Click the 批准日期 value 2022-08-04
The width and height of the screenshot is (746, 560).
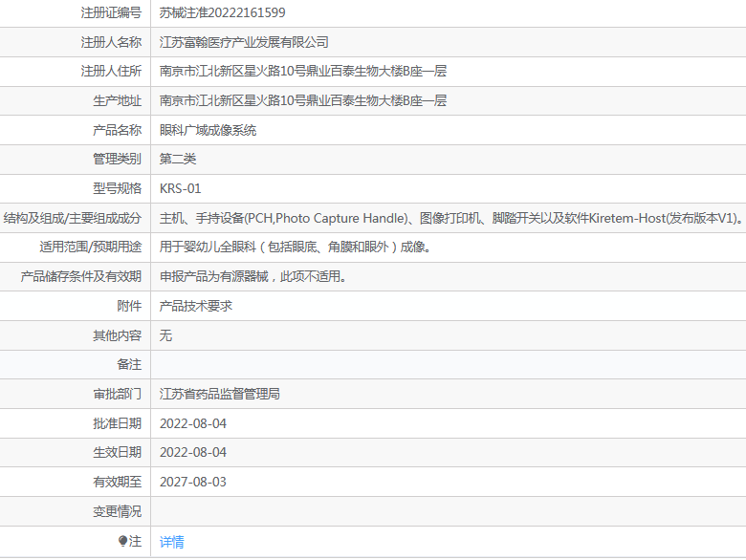(192, 423)
